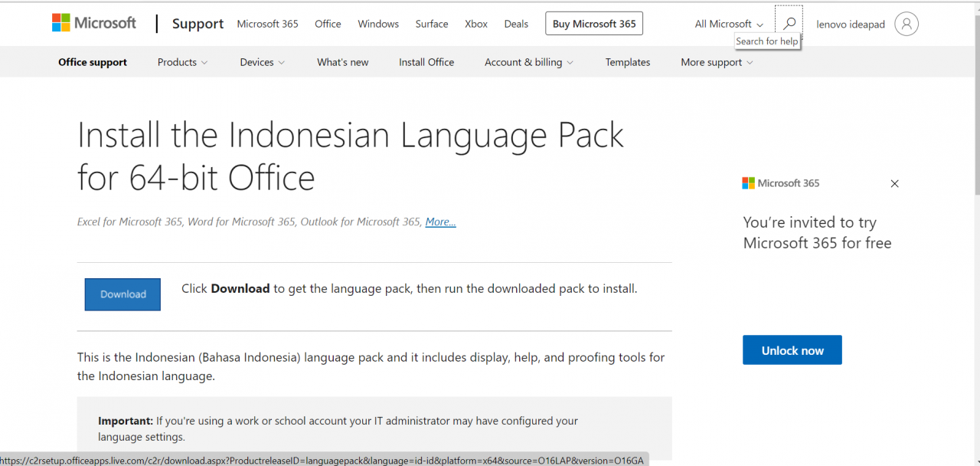This screenshot has height=466, width=980.
Task: Expand the Products menu
Action: pyautogui.click(x=182, y=62)
